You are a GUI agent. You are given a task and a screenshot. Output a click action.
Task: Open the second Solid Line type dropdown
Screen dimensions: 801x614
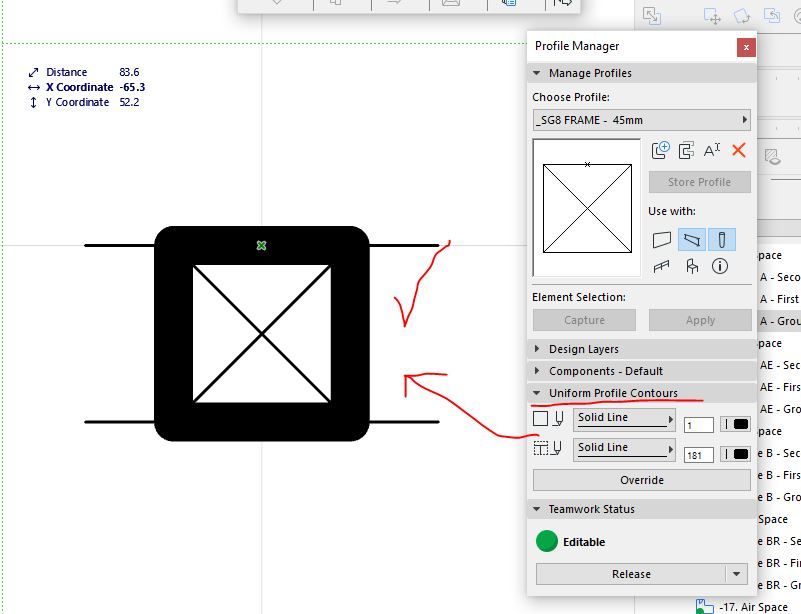click(624, 450)
